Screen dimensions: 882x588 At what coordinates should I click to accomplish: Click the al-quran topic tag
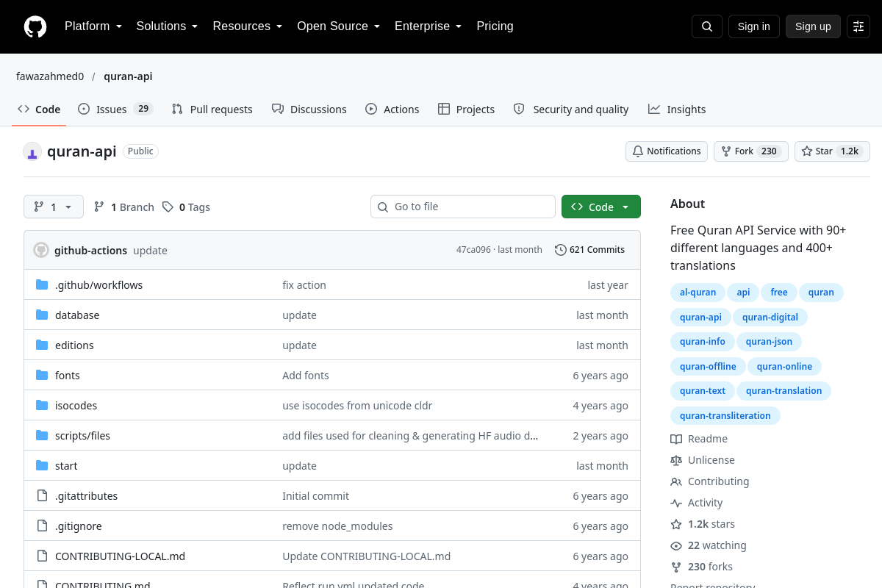pyautogui.click(x=698, y=293)
